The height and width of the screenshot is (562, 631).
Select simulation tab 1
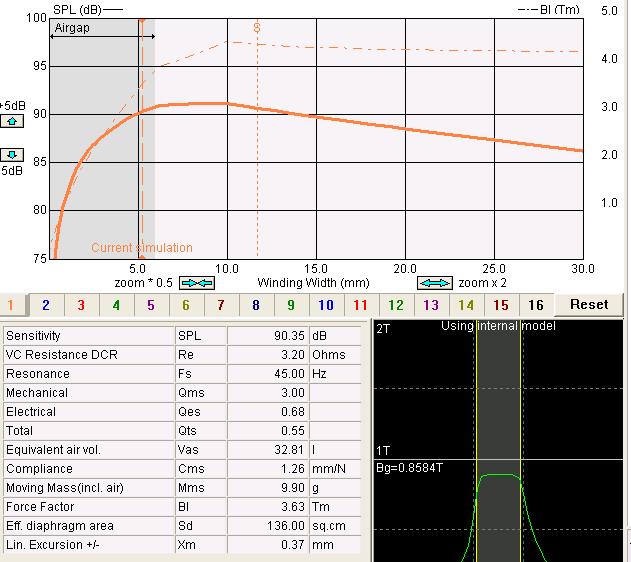click(11, 305)
